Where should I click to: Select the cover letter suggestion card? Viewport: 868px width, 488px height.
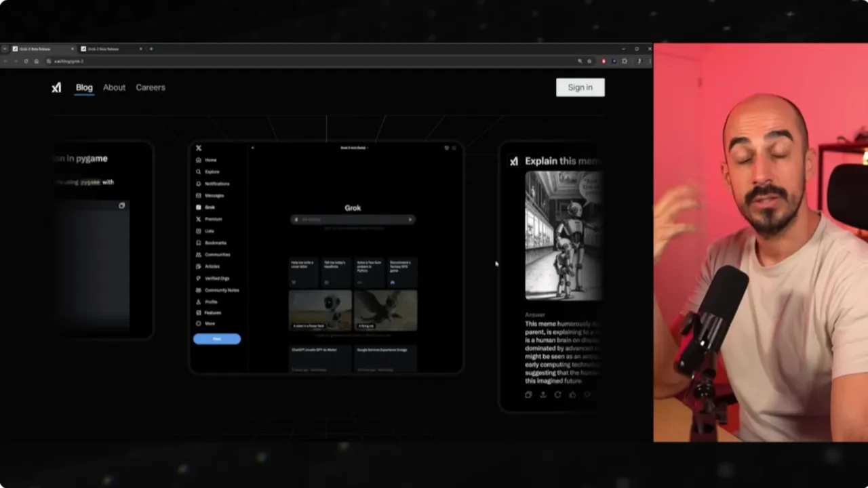[304, 273]
